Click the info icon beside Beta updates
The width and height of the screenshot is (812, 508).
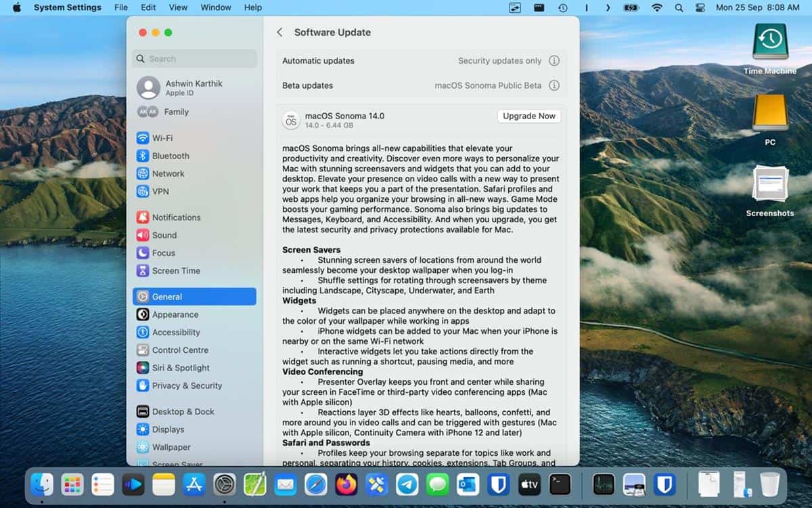[554, 85]
